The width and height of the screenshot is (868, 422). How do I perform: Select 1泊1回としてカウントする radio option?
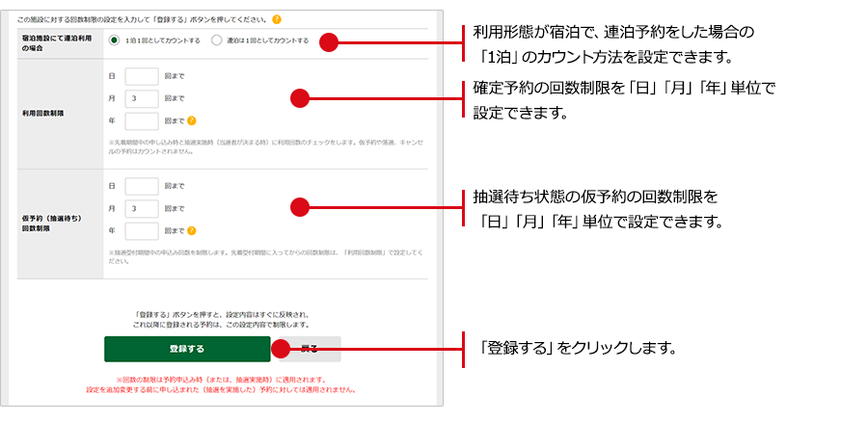pyautogui.click(x=115, y=40)
